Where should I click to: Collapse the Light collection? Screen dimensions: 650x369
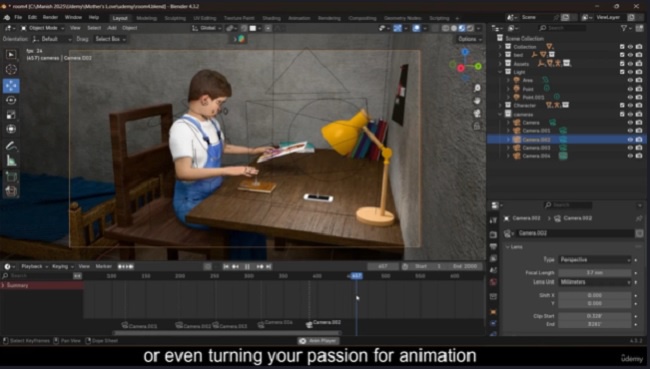tap(500, 72)
